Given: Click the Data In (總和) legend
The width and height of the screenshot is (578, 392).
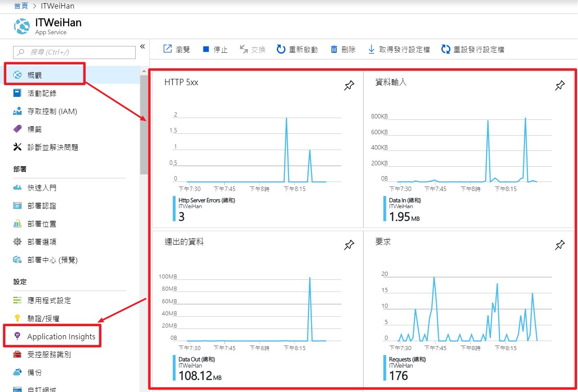Looking at the screenshot, I should coord(405,201).
